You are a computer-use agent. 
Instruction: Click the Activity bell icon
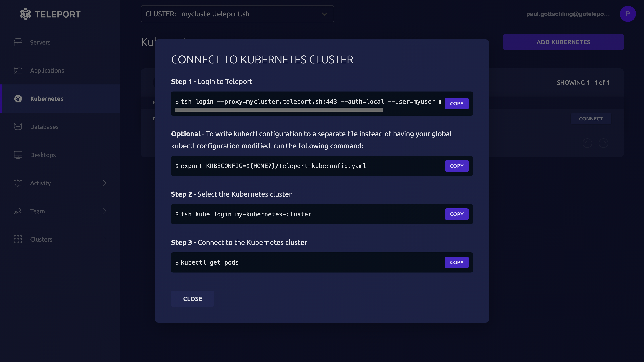(x=18, y=183)
